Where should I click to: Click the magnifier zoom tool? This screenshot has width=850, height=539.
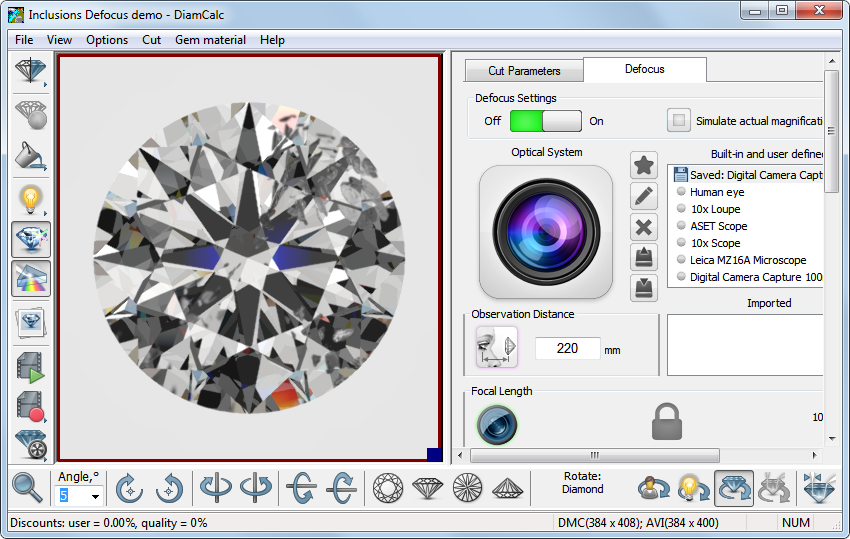(x=27, y=488)
